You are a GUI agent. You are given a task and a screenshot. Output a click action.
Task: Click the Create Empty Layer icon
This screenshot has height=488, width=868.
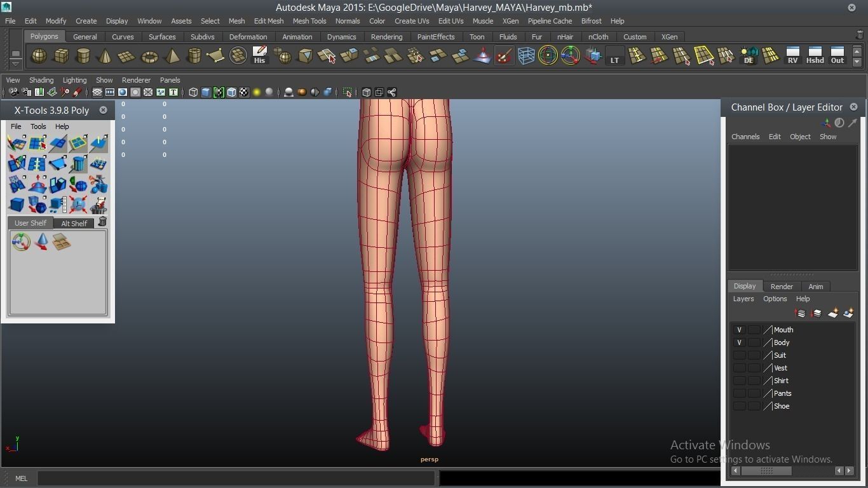(x=832, y=313)
